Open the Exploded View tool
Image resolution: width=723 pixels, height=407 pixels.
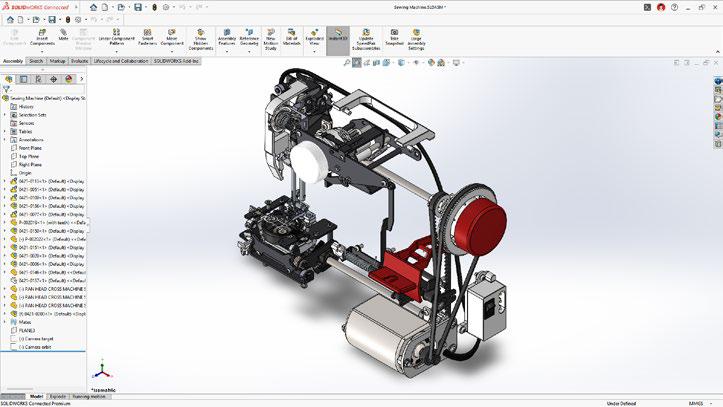311,37
